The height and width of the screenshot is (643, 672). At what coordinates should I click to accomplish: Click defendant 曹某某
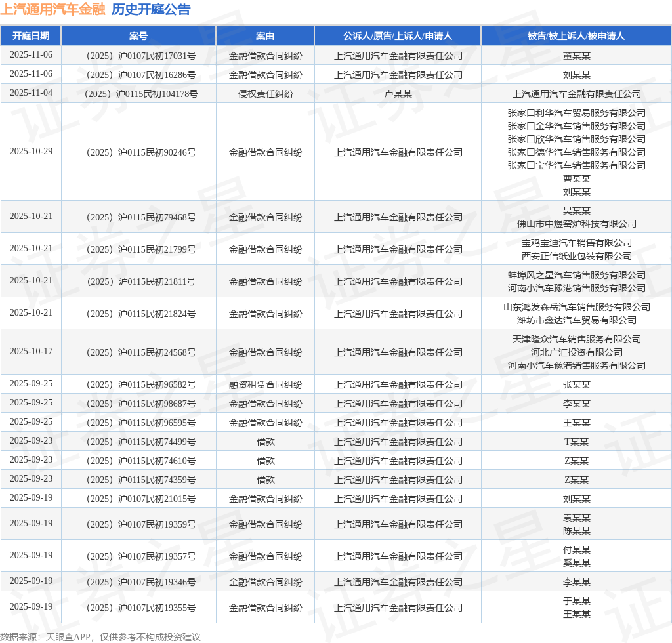coord(576,178)
